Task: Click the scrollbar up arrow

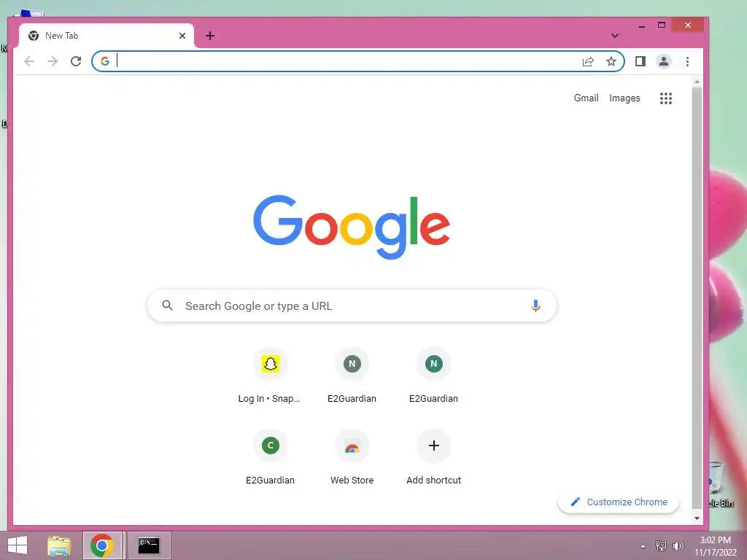Action: tap(697, 82)
